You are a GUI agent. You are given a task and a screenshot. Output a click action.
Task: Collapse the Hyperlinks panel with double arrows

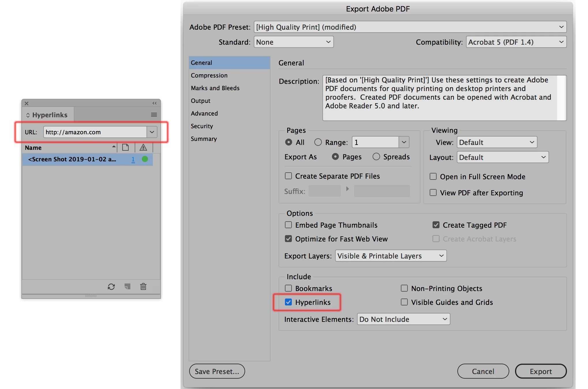(155, 103)
